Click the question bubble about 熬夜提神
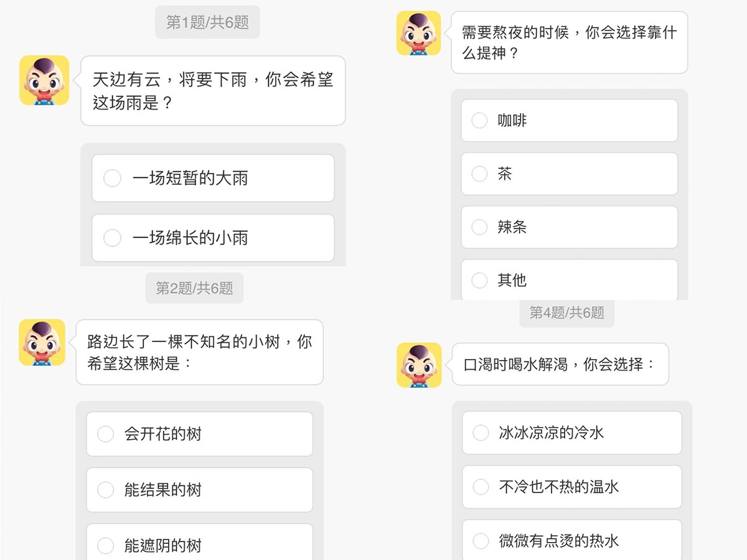The width and height of the screenshot is (747, 560). 569,42
